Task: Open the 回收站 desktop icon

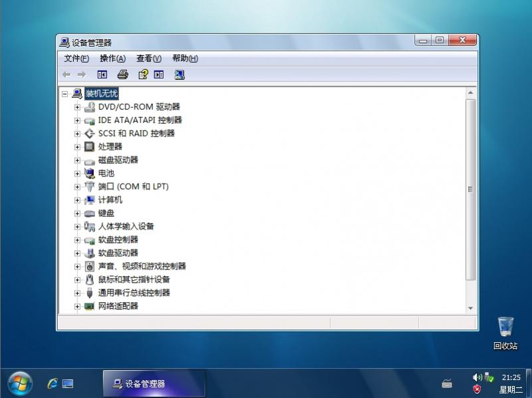Action: 505,333
